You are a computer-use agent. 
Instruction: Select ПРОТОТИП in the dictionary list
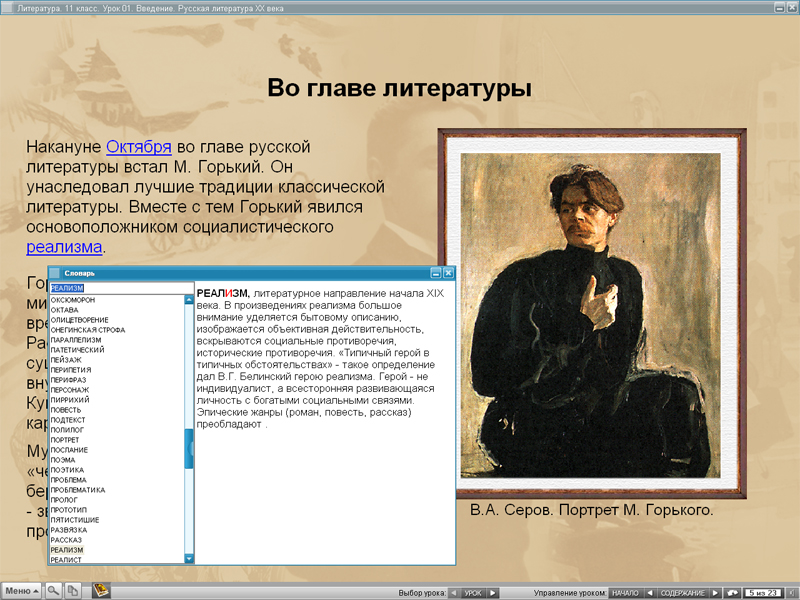click(69, 510)
